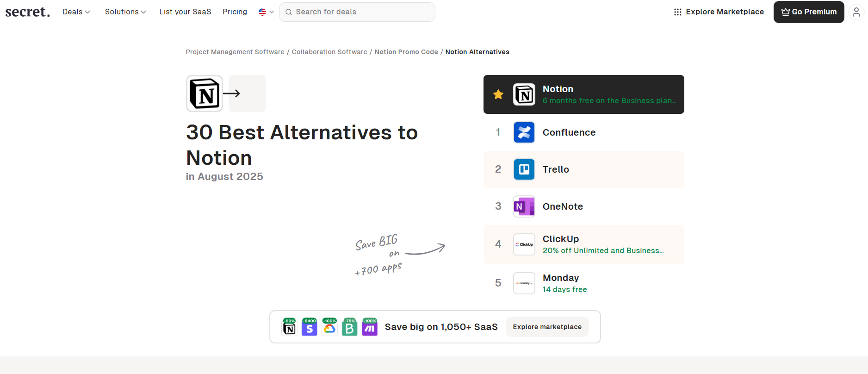Open the user account profile icon
Viewport: 868px width, 374px height.
[x=856, y=12]
